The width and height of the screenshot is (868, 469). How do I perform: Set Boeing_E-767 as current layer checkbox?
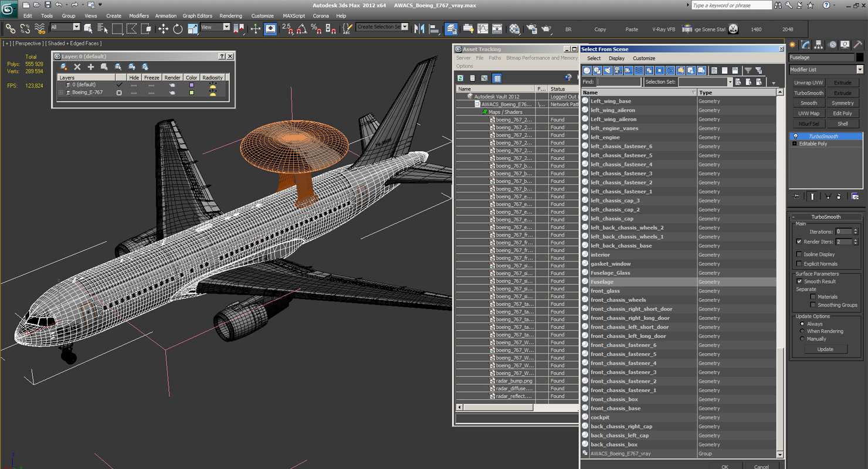pos(119,93)
